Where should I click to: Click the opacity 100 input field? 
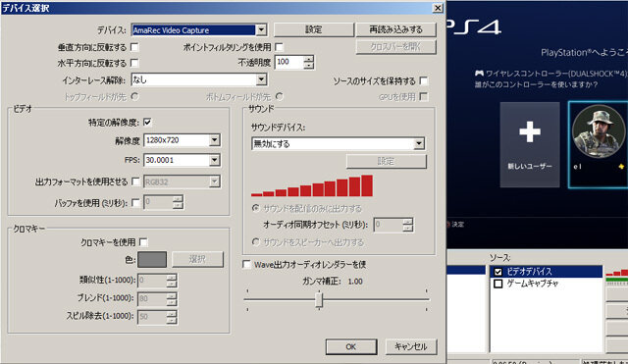pos(289,62)
